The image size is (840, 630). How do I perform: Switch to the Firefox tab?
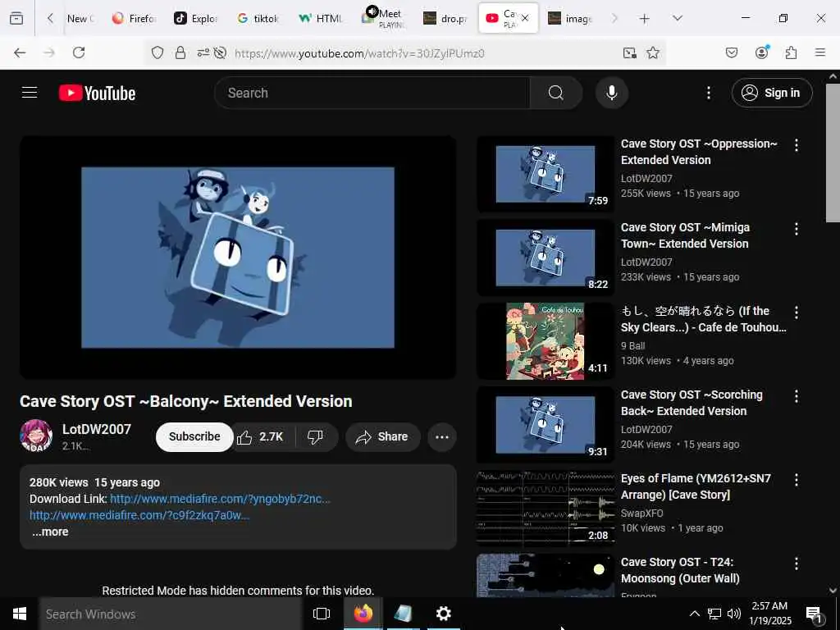pyautogui.click(x=134, y=18)
